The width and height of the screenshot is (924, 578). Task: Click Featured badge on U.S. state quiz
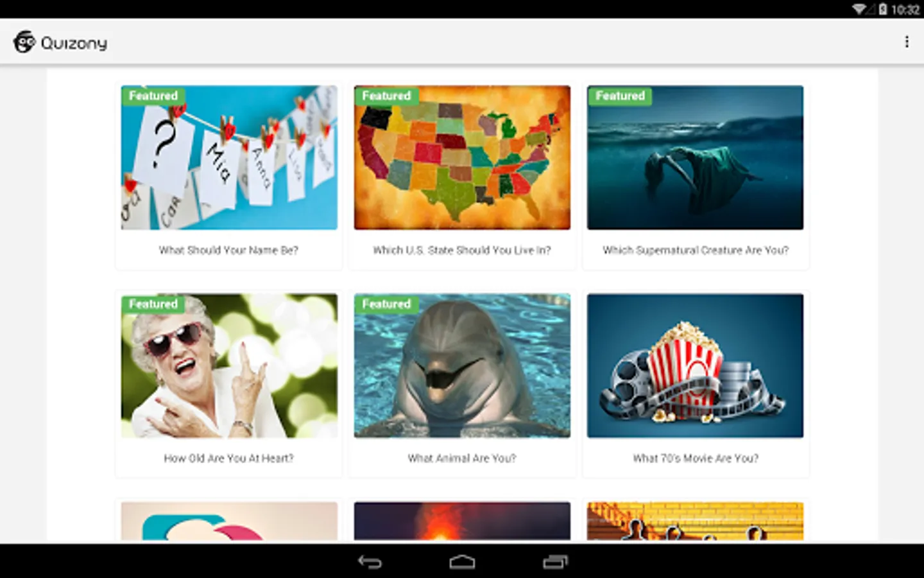point(386,96)
